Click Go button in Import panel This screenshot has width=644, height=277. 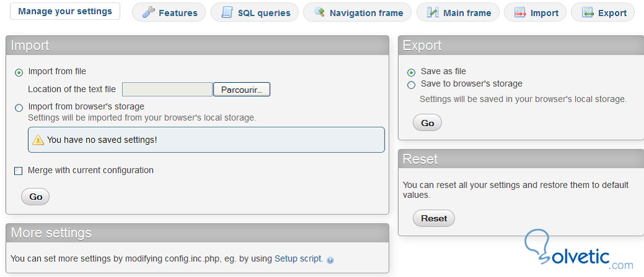click(35, 197)
